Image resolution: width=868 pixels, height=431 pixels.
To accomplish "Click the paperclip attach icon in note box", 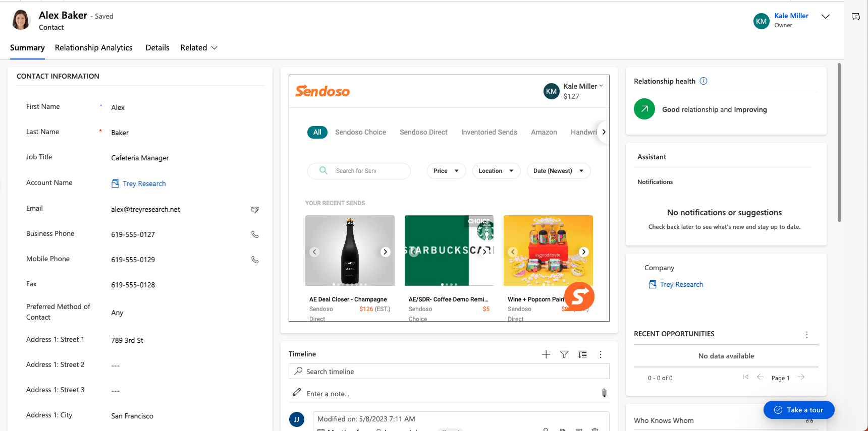I will pyautogui.click(x=604, y=393).
